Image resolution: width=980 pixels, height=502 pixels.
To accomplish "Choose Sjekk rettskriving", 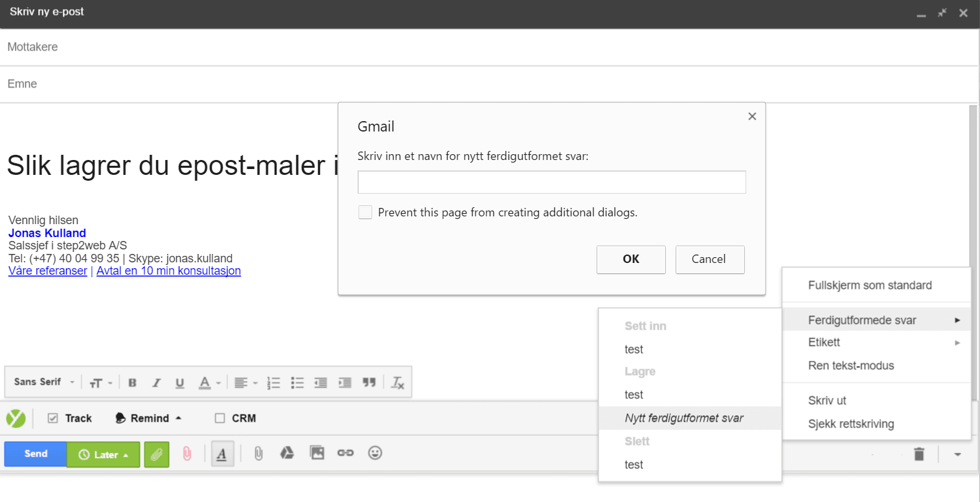I will 876,424.
